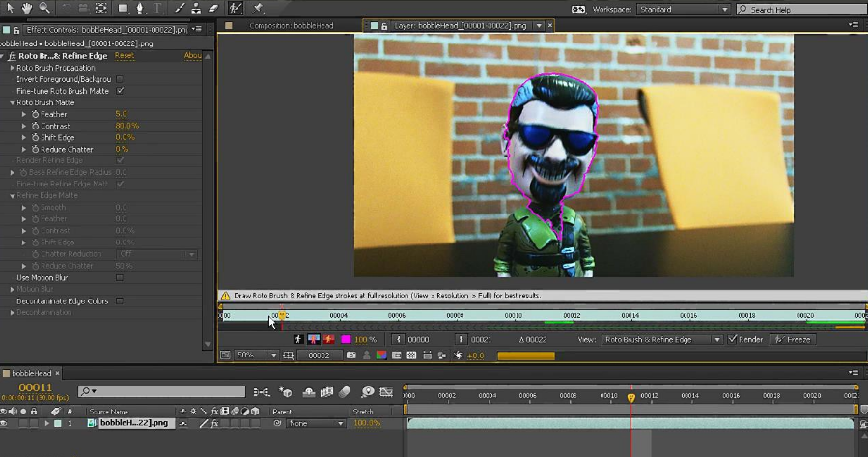
Task: Enable frame blending for composition
Action: (x=326, y=392)
